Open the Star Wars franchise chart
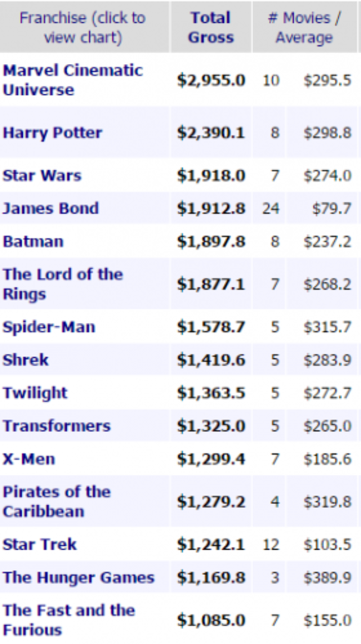 pyautogui.click(x=42, y=176)
